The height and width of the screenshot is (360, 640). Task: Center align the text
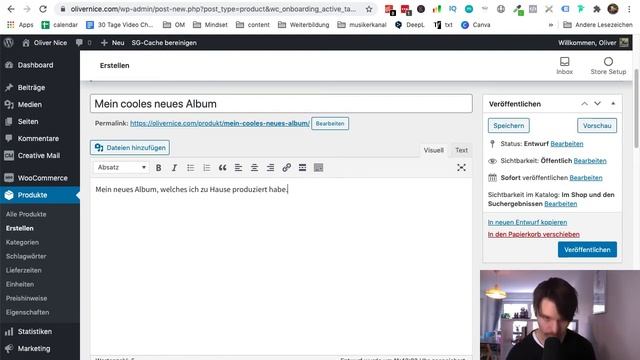point(254,168)
